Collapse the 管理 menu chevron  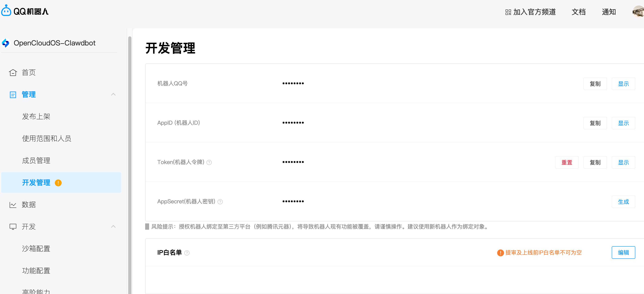113,94
